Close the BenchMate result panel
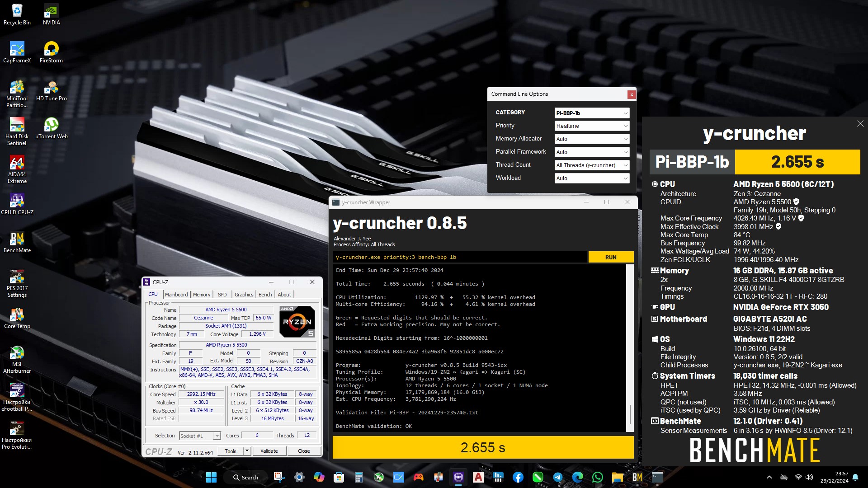The width and height of the screenshot is (868, 488). click(x=860, y=123)
